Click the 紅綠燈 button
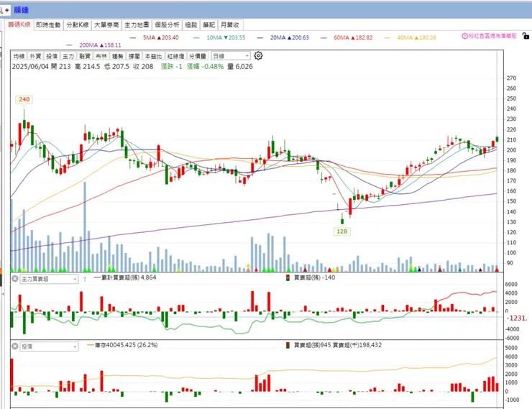Screen dimensions: 532x409 [x=175, y=56]
